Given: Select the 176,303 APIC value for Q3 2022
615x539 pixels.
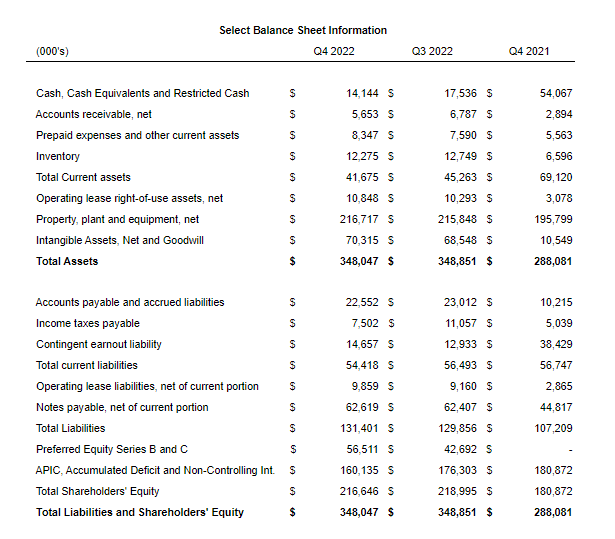Looking at the screenshot, I should (x=458, y=470).
